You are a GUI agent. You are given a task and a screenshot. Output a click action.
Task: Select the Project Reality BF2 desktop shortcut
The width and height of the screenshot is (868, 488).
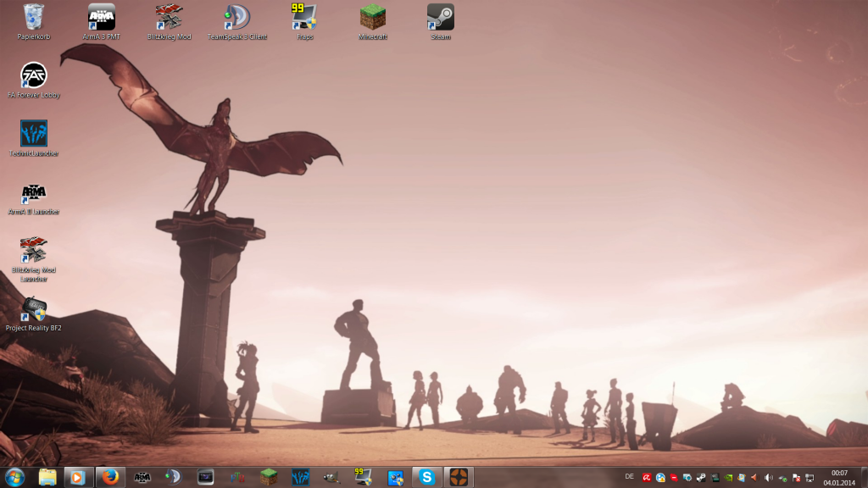34,313
